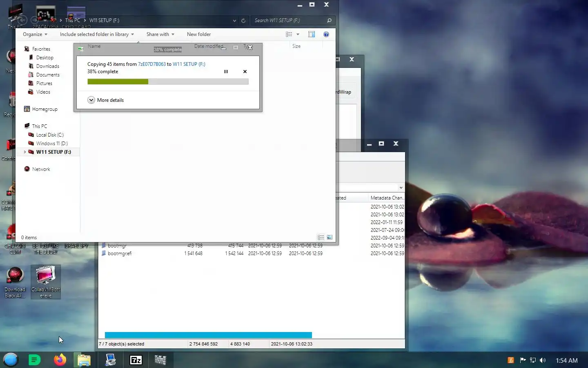The height and width of the screenshot is (368, 588).
Task: Open the Share with menu
Action: [160, 34]
